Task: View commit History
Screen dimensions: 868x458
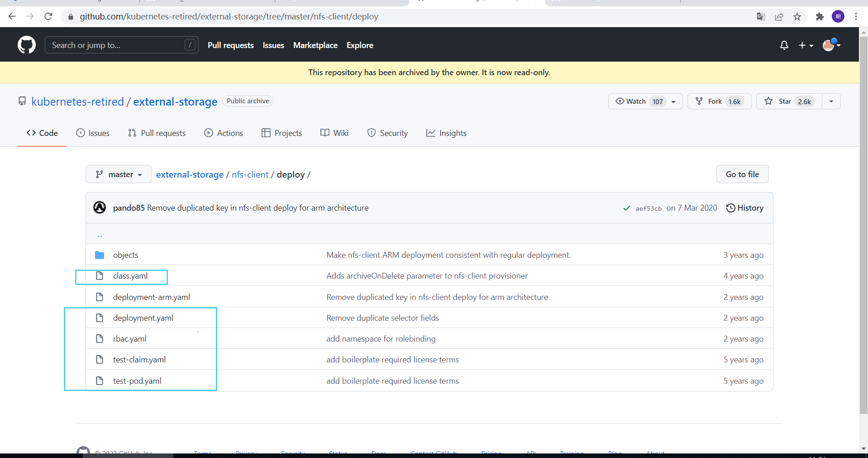Action: click(x=745, y=208)
